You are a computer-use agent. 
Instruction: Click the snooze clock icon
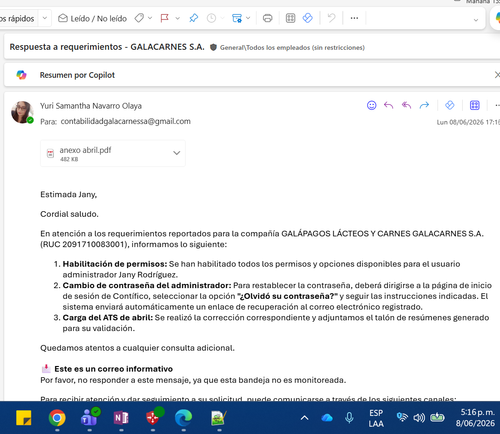coord(211,18)
